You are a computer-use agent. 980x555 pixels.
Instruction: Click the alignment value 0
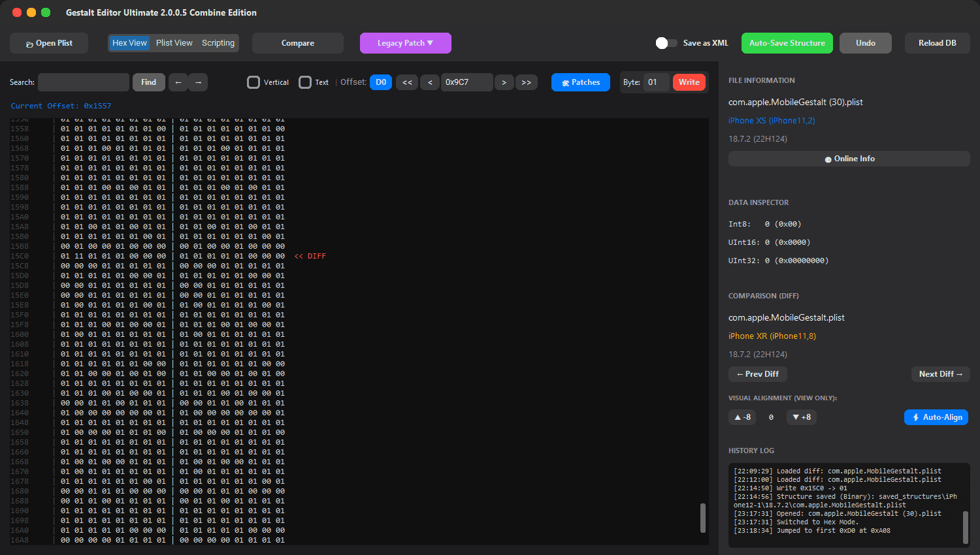pos(771,417)
